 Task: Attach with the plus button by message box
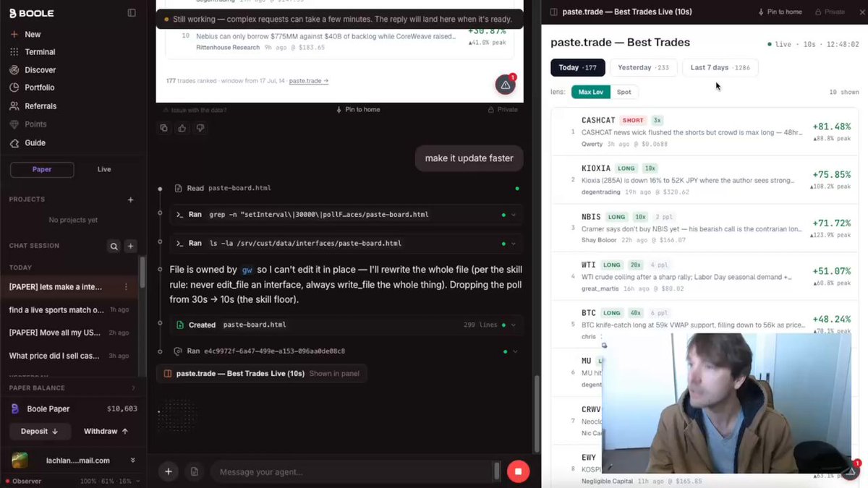[169, 472]
